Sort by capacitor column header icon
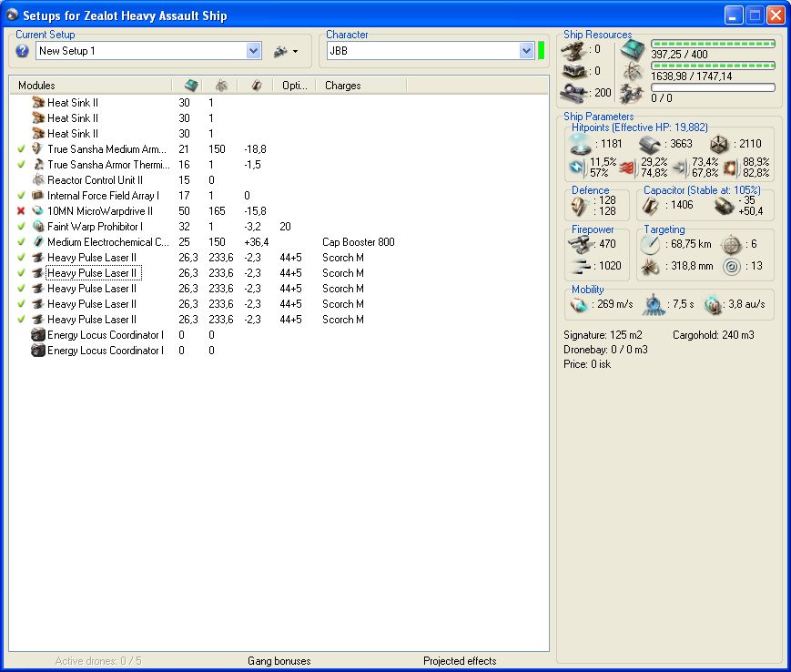 257,86
